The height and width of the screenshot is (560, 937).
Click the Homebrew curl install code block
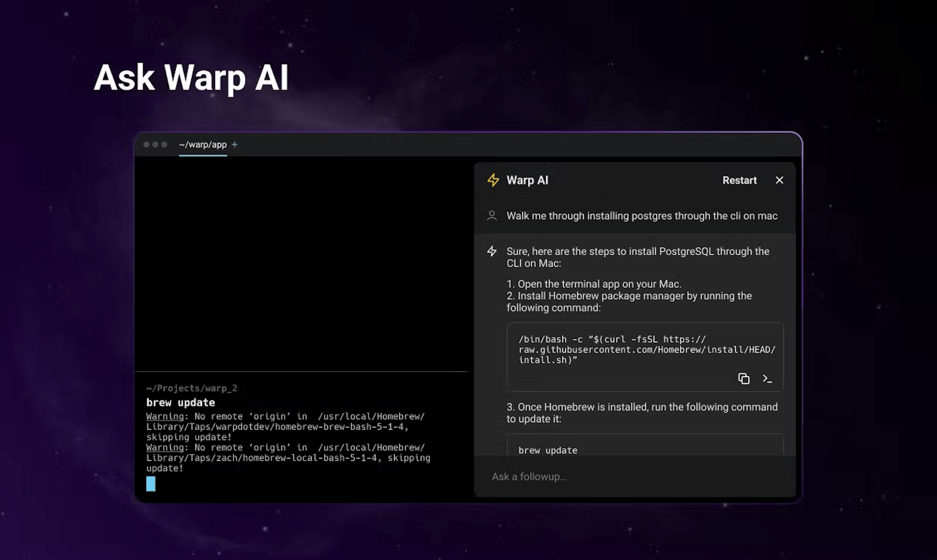pyautogui.click(x=646, y=350)
